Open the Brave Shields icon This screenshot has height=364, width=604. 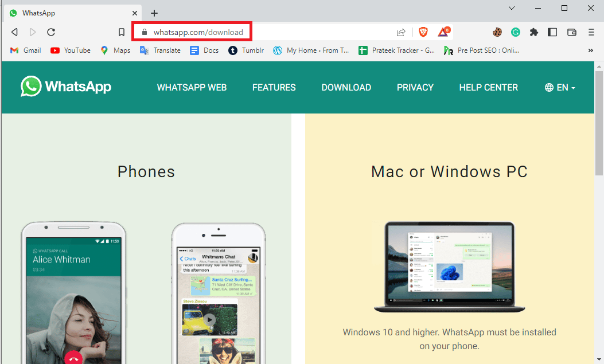point(423,33)
